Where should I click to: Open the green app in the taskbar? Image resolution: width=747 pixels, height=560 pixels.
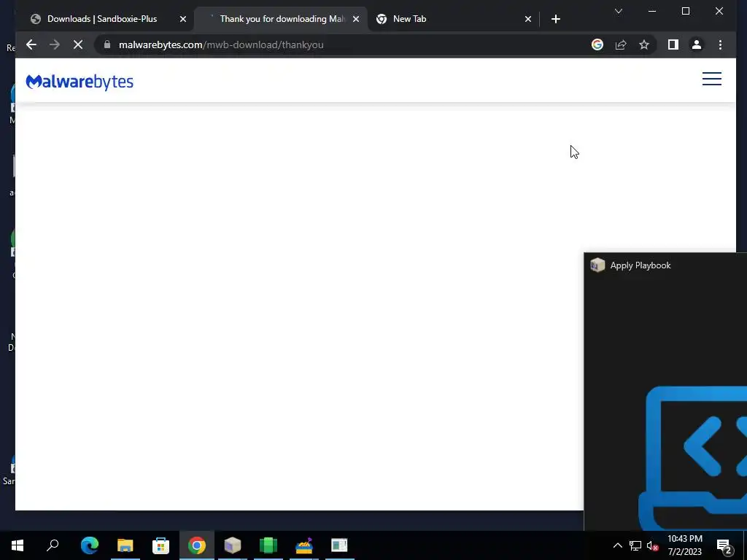[x=268, y=545]
